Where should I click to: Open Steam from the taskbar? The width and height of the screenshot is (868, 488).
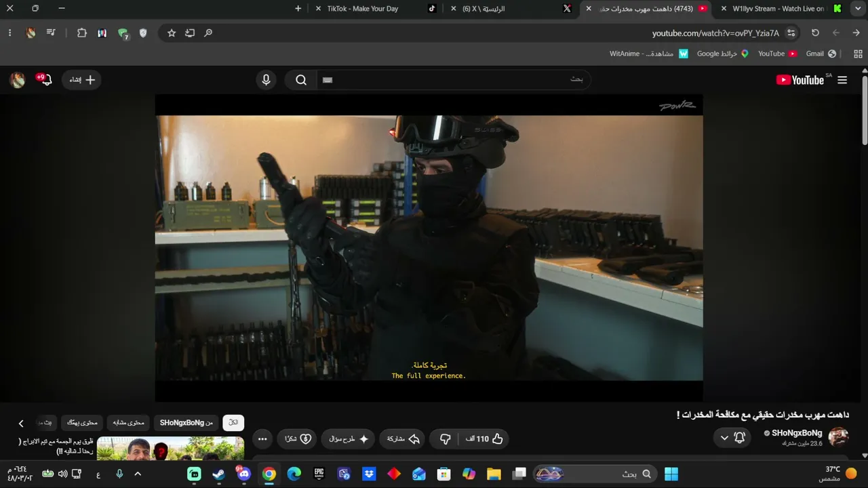pyautogui.click(x=219, y=474)
